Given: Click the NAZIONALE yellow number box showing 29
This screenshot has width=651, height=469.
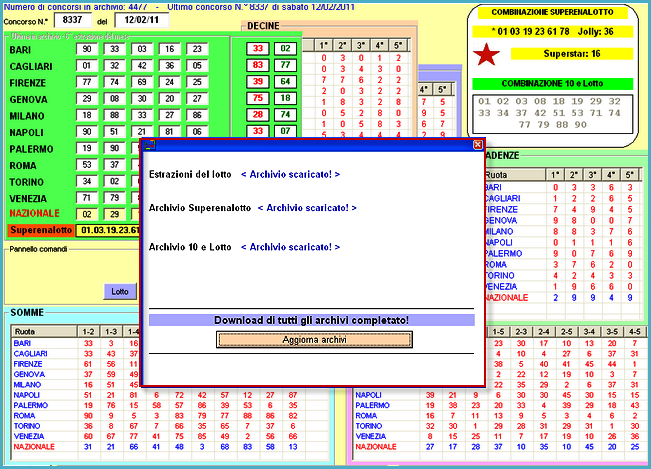Looking at the screenshot, I should coord(115,214).
